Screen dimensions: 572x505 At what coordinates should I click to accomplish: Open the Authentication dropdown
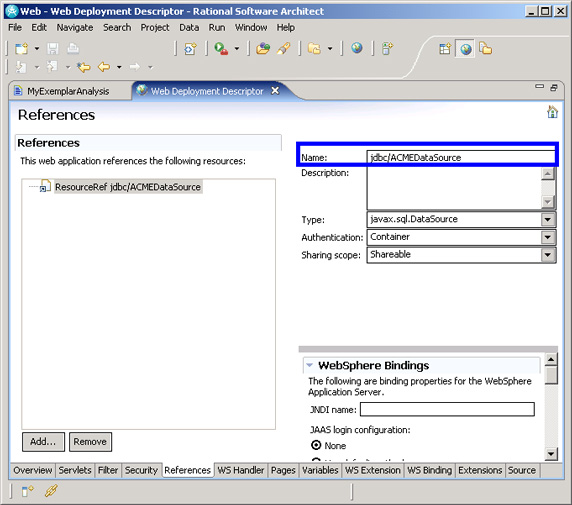(548, 237)
